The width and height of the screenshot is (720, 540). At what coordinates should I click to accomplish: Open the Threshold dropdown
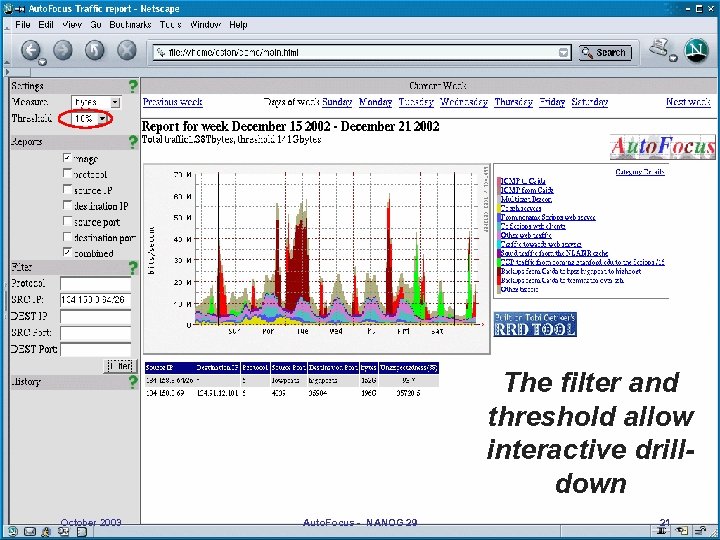click(x=103, y=118)
